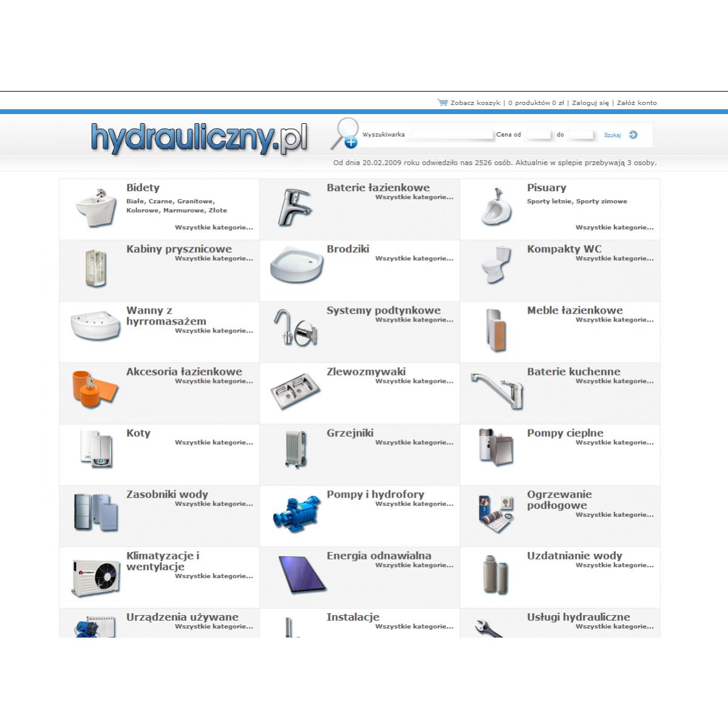The image size is (728, 728).
Task: Open the Bidety category heading
Action: pos(143,187)
